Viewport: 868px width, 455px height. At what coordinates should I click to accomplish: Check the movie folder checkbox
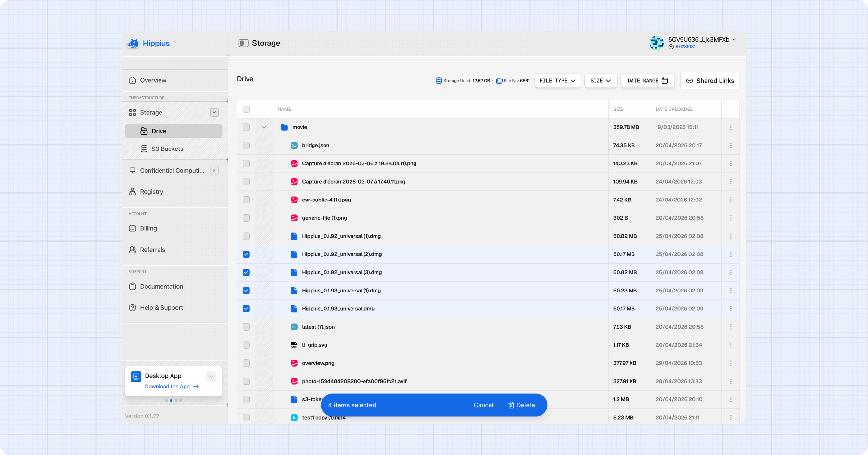tap(246, 127)
